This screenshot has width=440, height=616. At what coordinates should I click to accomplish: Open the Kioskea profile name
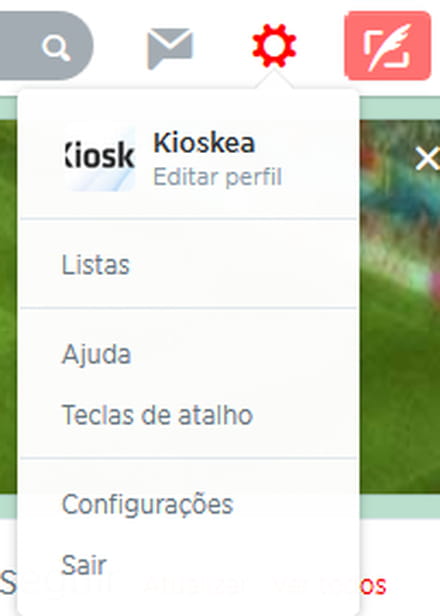pos(204,143)
